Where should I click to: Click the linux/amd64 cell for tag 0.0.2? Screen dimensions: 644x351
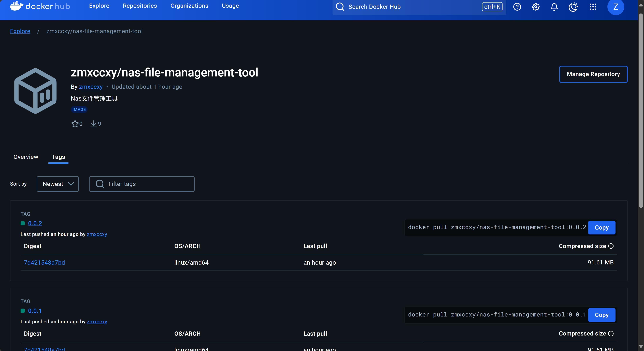tap(191, 262)
